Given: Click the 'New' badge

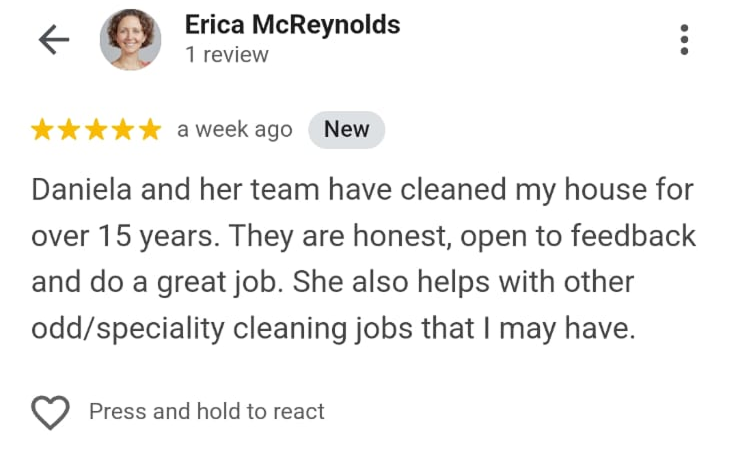Looking at the screenshot, I should coord(346,129).
